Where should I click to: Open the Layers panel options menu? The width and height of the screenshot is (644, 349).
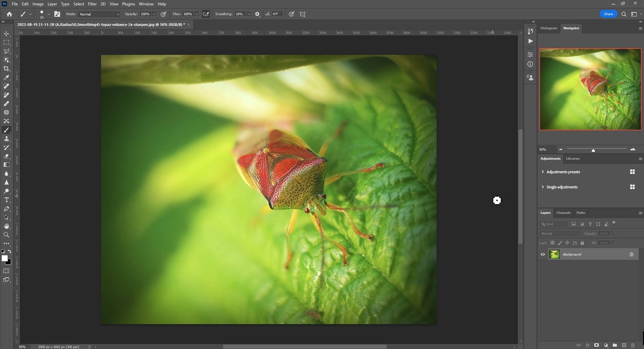640,213
